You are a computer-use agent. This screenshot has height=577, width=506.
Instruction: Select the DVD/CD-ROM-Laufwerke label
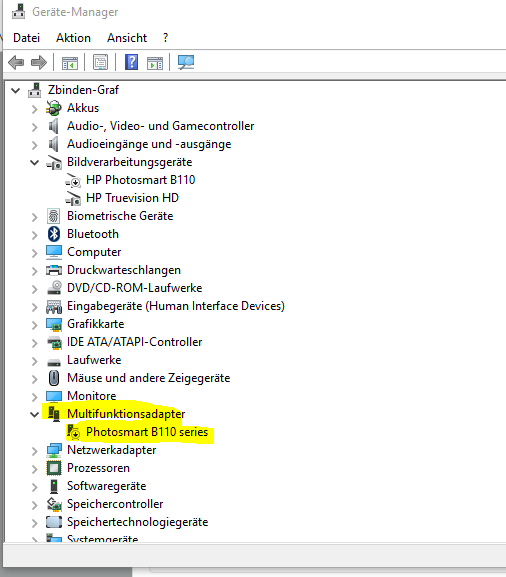click(135, 288)
